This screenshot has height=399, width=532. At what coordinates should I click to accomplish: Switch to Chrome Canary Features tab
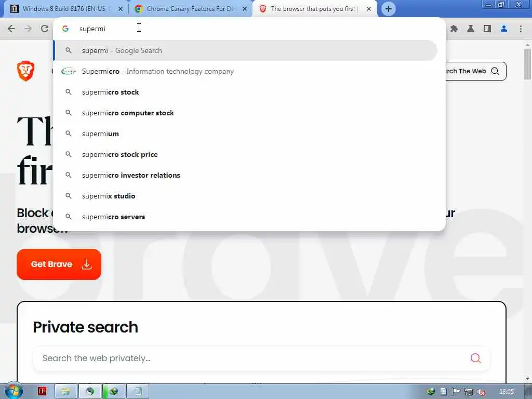pyautogui.click(x=190, y=9)
